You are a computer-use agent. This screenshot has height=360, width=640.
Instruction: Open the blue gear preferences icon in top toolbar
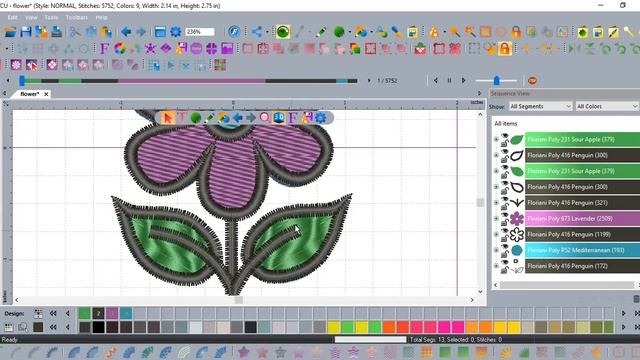click(x=176, y=32)
